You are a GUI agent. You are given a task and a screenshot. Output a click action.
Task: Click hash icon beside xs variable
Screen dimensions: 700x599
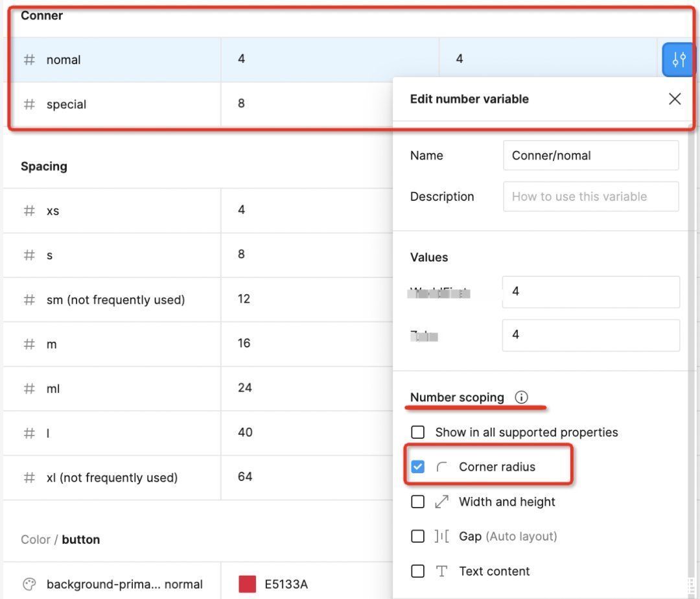point(29,210)
